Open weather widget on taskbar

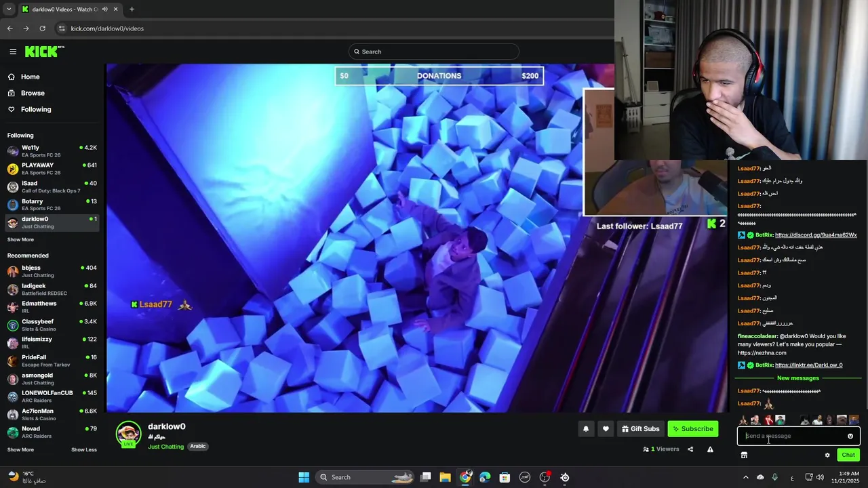[x=27, y=477]
